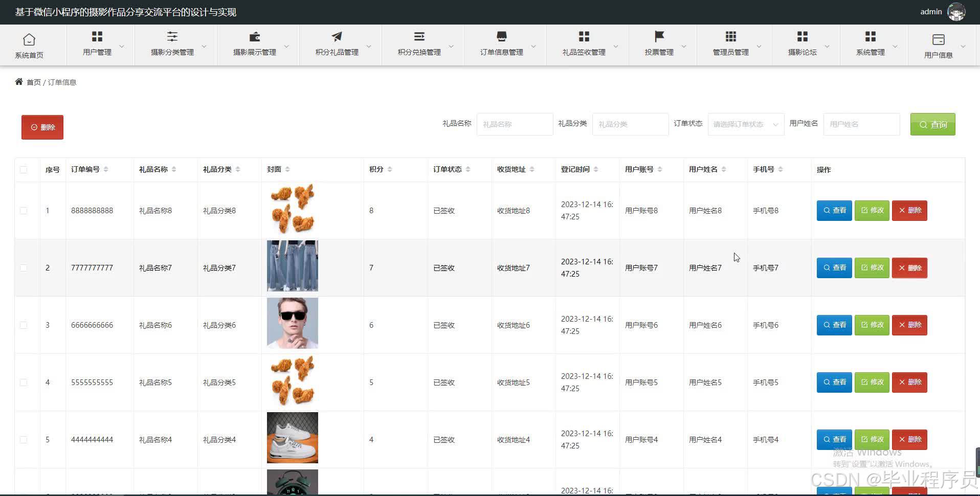The image size is (980, 496).
Task: Expand the 订单信息管理 menu chevron
Action: [533, 46]
